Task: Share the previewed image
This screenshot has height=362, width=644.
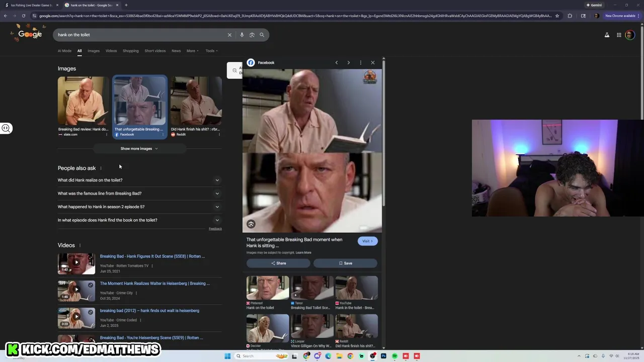Action: coord(278,263)
